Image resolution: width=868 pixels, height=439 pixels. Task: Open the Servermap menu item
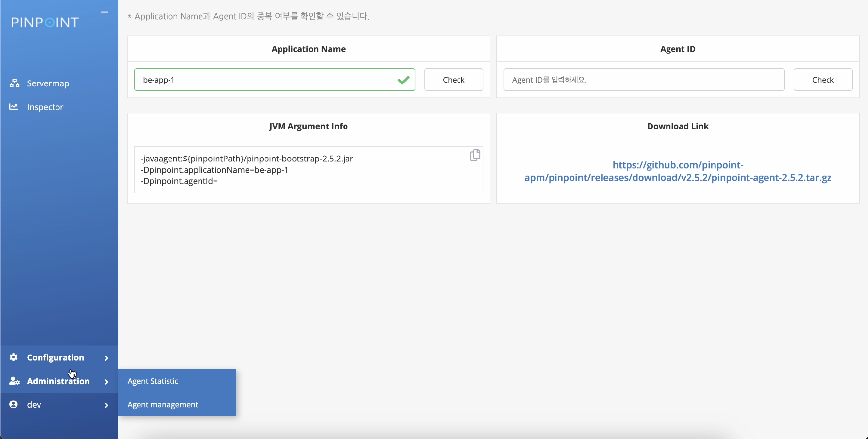[48, 83]
